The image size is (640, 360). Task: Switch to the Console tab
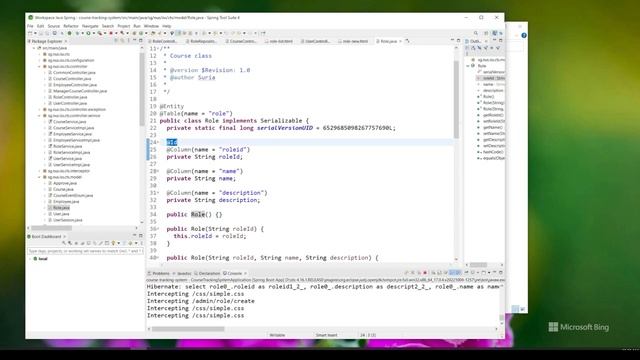(x=233, y=273)
